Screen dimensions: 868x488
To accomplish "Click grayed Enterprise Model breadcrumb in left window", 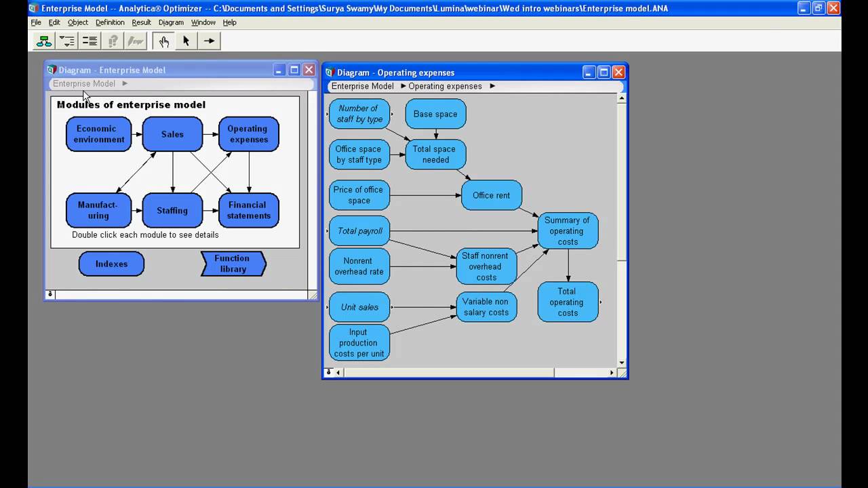I will [84, 83].
